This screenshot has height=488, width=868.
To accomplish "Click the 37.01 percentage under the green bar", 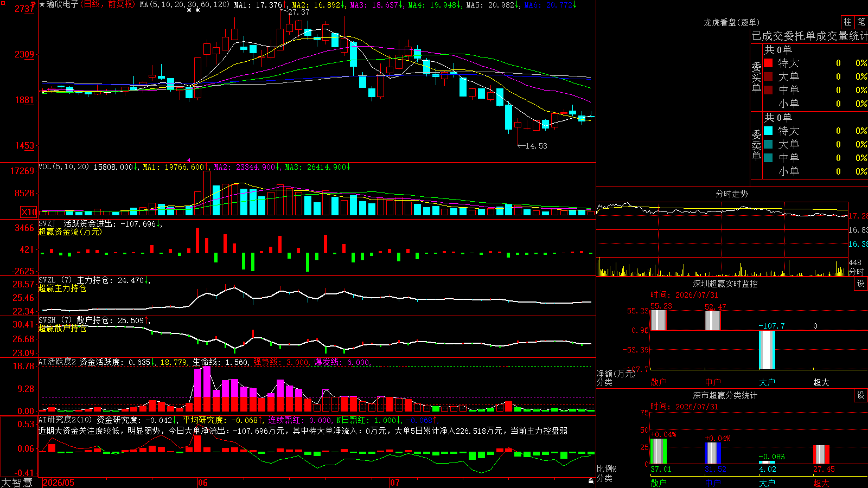I will [x=661, y=469].
